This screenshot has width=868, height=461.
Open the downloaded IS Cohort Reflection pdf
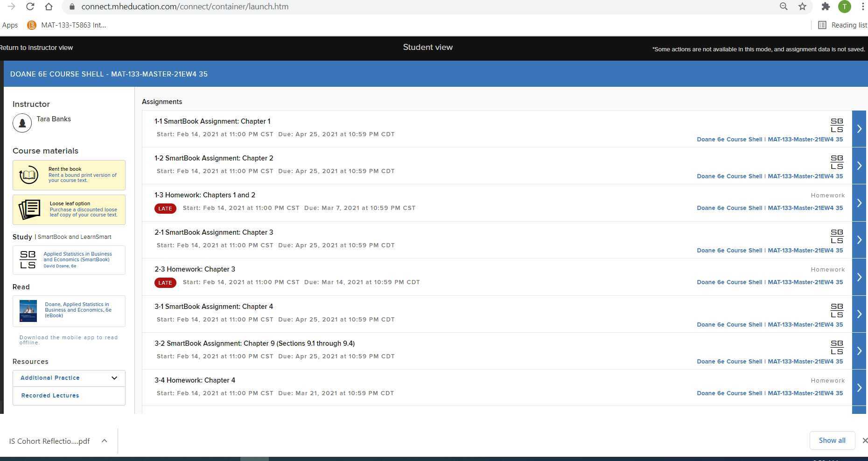(49, 441)
